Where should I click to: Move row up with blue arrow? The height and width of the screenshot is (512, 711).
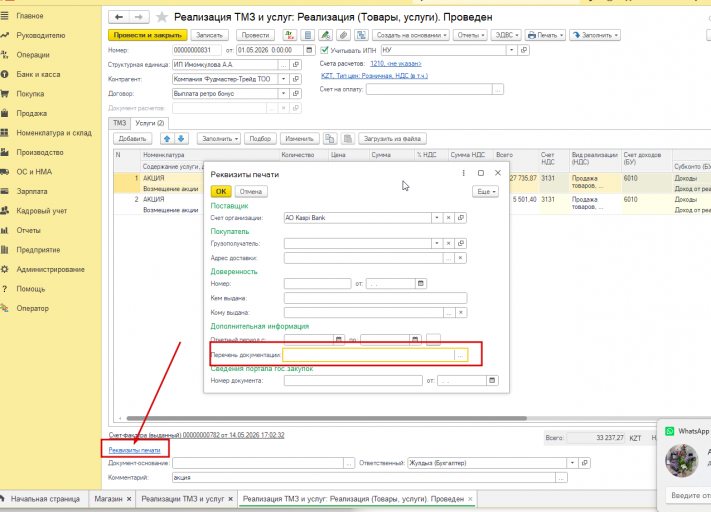click(x=167, y=139)
